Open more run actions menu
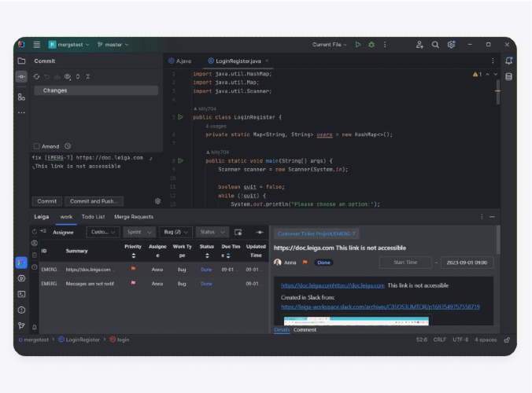The width and height of the screenshot is (532, 393). [x=385, y=44]
